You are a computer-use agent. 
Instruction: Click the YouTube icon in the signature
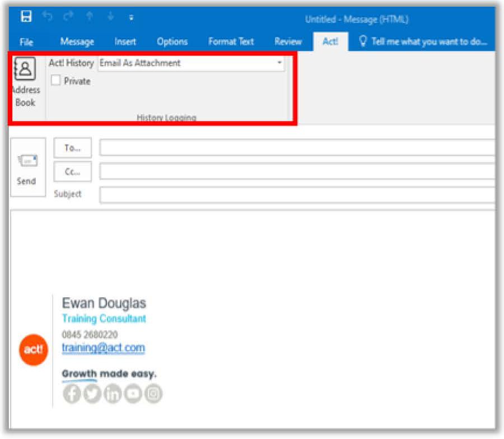pos(133,394)
